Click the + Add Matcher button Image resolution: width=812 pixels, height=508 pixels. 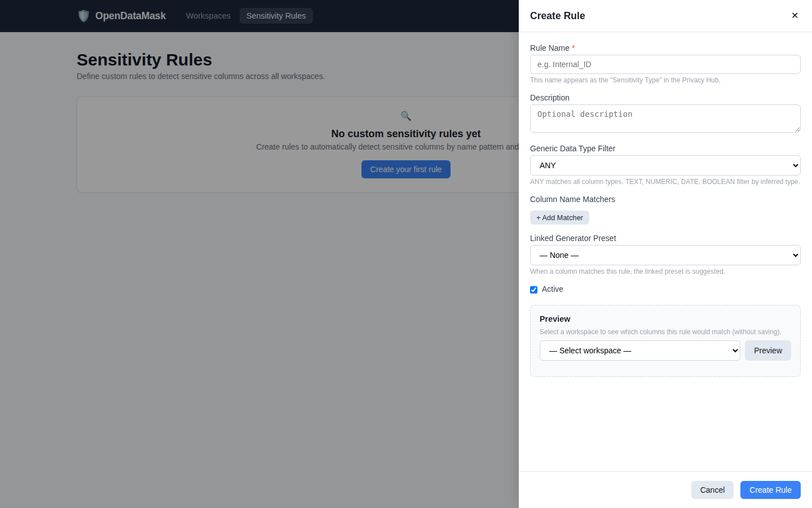tap(559, 218)
